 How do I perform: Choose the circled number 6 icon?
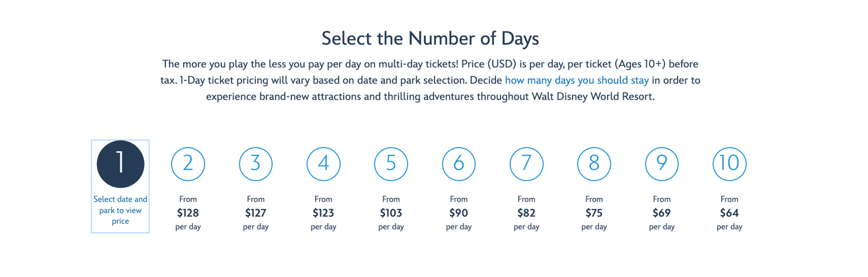click(x=459, y=164)
